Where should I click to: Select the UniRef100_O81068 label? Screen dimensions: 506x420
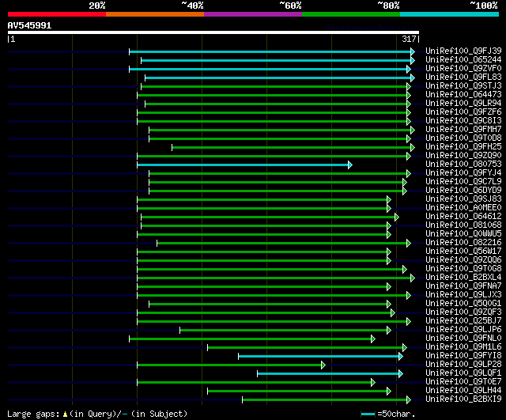pos(463,225)
